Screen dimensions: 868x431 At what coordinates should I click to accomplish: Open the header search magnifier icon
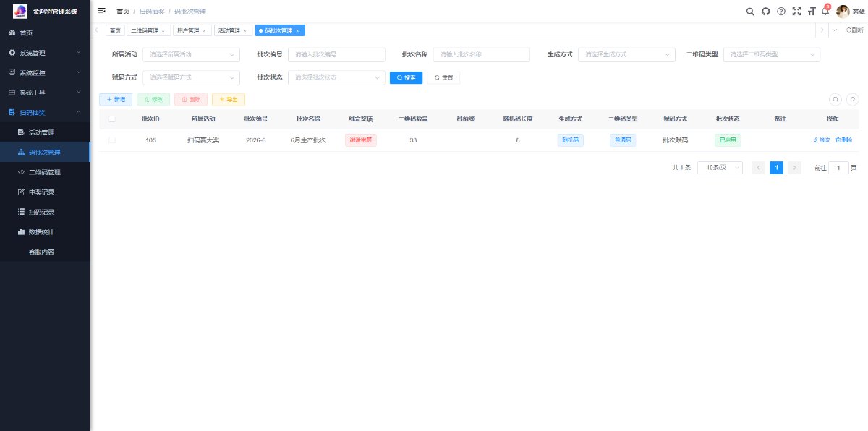[750, 11]
